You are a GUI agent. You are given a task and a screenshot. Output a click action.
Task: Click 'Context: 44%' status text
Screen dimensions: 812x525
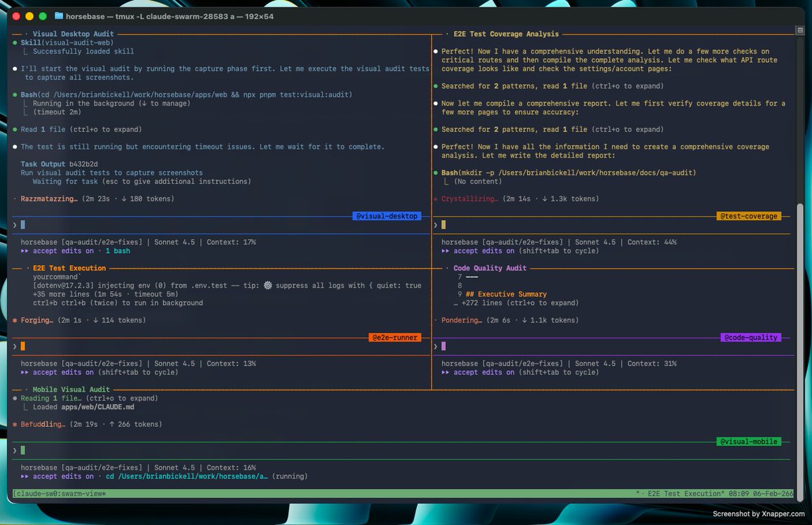[652, 242]
